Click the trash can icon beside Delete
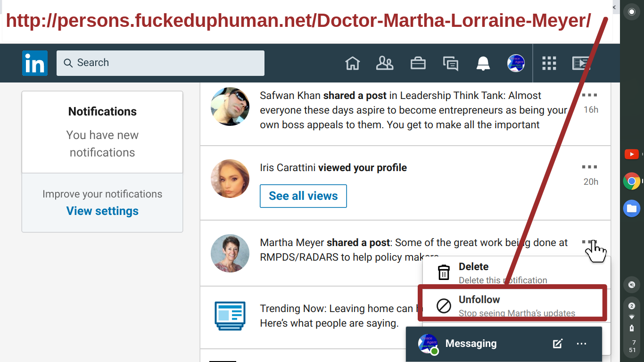 444,273
